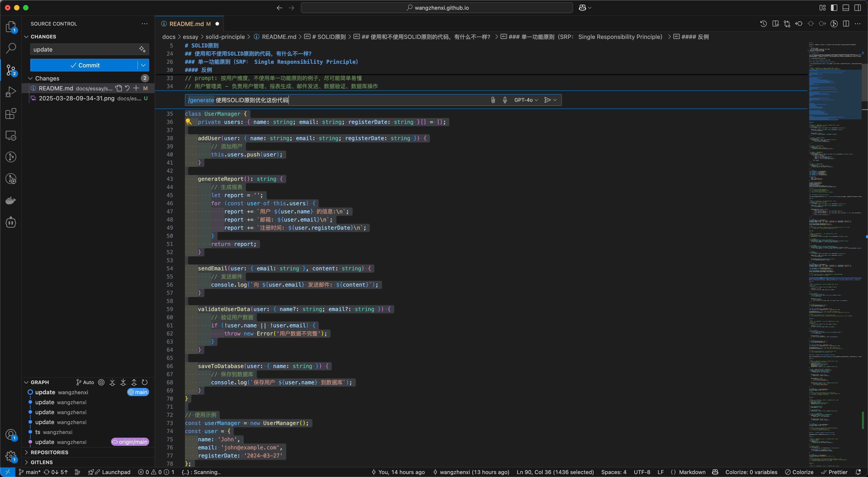Viewport: 868px width, 477px height.
Task: Expand the REPOSITORIES section
Action: click(x=49, y=452)
